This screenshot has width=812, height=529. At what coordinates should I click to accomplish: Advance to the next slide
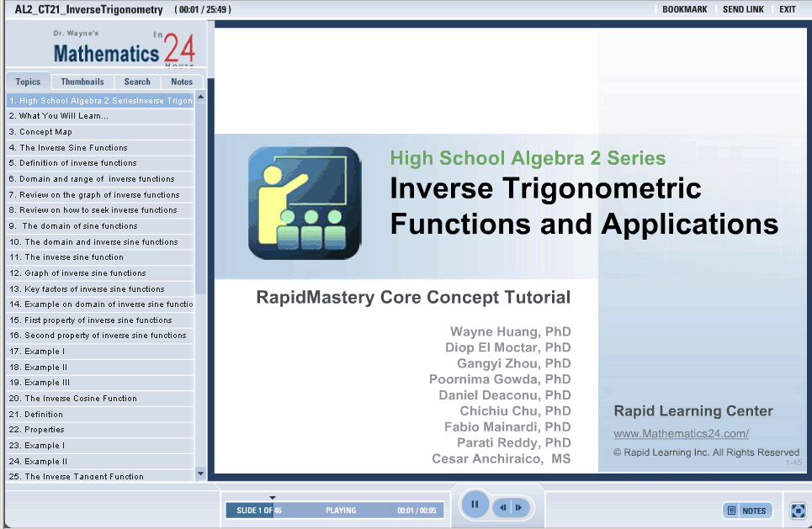[519, 507]
